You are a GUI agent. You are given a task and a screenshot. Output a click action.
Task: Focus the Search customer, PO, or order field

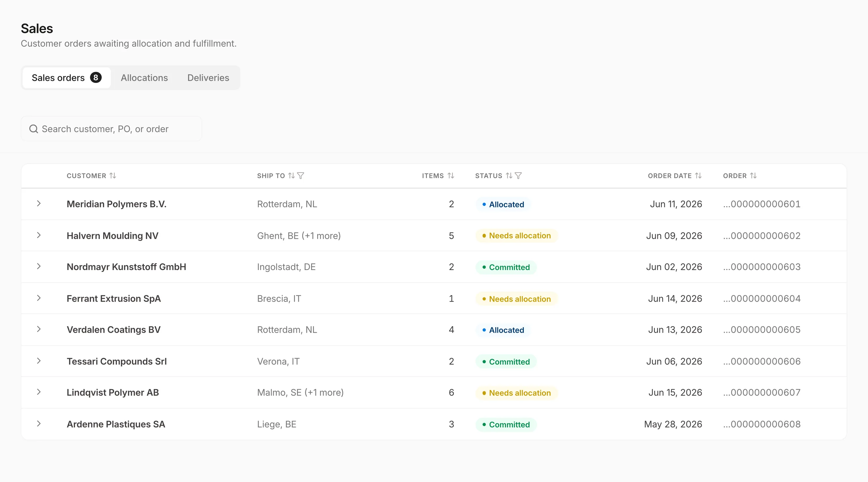coord(112,129)
